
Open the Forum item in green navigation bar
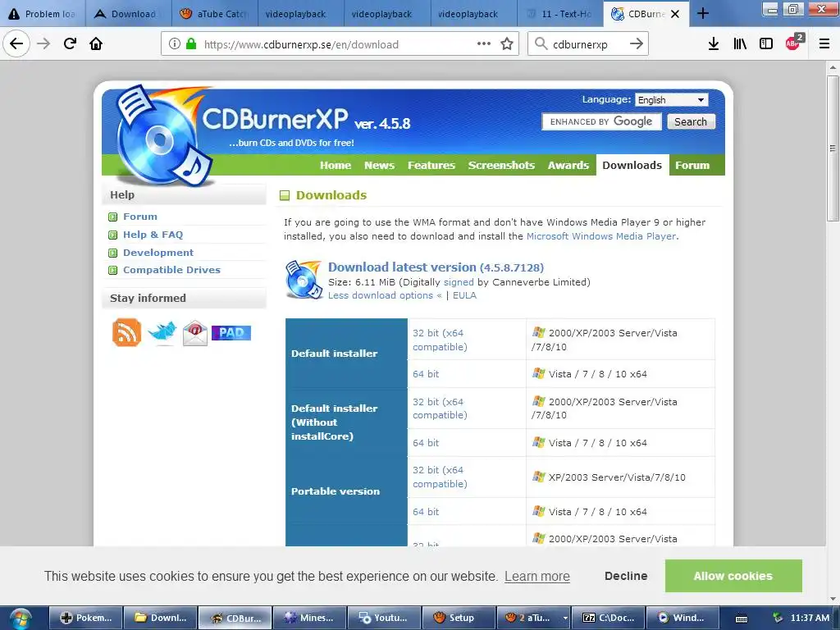pos(692,165)
